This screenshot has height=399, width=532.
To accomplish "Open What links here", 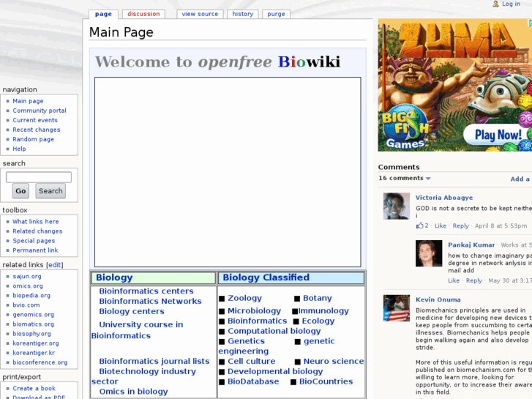I will 36,222.
